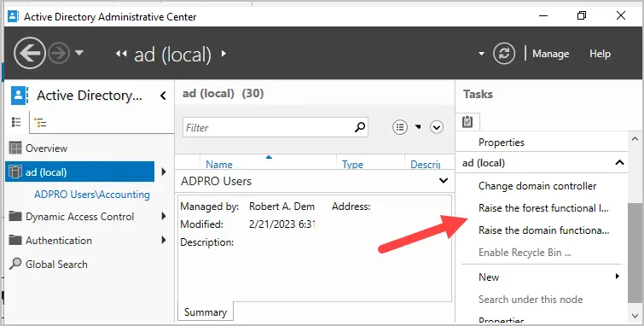Click the Active Directory app icon in title bar
This screenshot has width=644, height=326.
(13, 16)
